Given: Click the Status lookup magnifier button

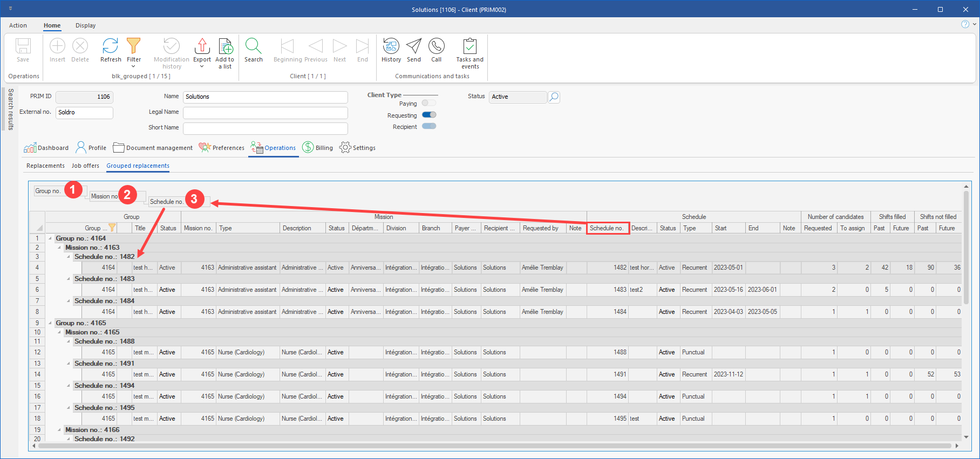Looking at the screenshot, I should (x=554, y=97).
